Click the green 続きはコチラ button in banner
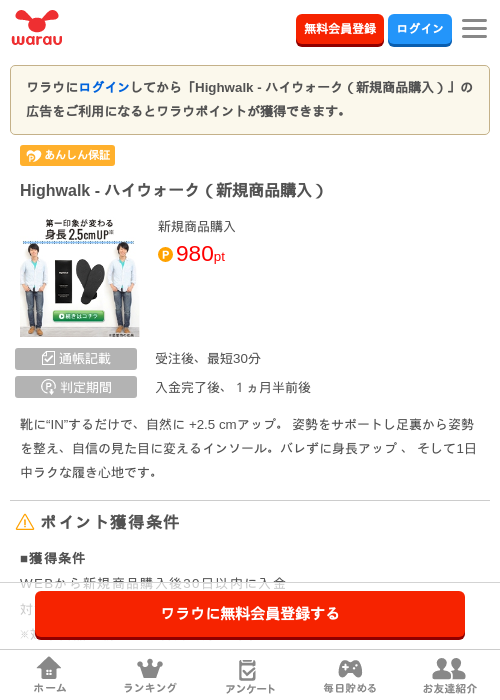 (x=79, y=316)
